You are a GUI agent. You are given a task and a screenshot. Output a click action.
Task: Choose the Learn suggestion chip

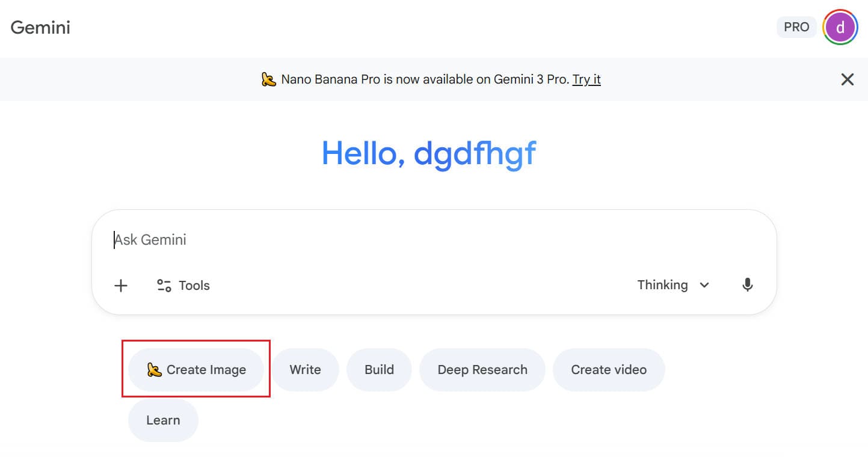click(162, 420)
